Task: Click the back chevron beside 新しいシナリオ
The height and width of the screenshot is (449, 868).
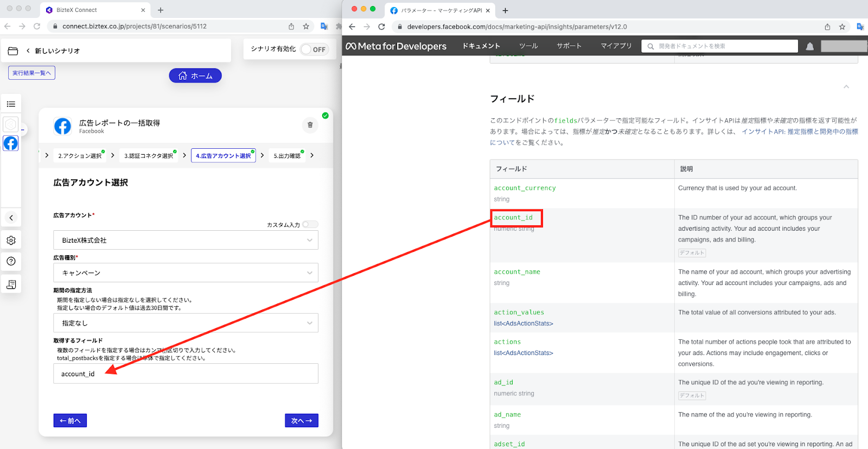Action: (28, 51)
